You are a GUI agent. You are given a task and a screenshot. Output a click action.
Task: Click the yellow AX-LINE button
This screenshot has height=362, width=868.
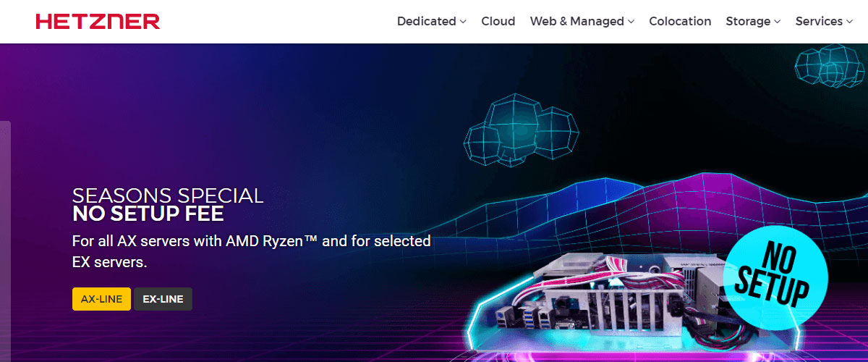pyautogui.click(x=101, y=299)
